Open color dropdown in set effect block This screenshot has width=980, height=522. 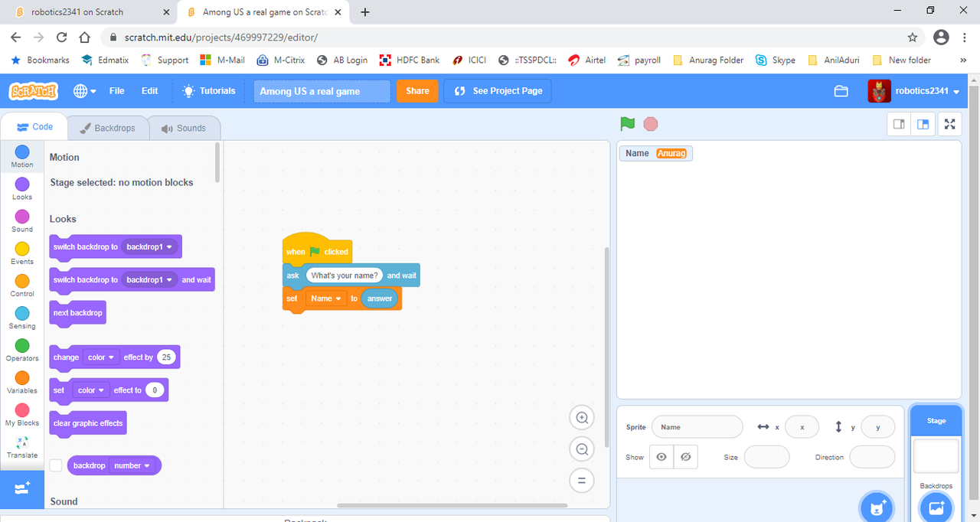click(x=91, y=390)
